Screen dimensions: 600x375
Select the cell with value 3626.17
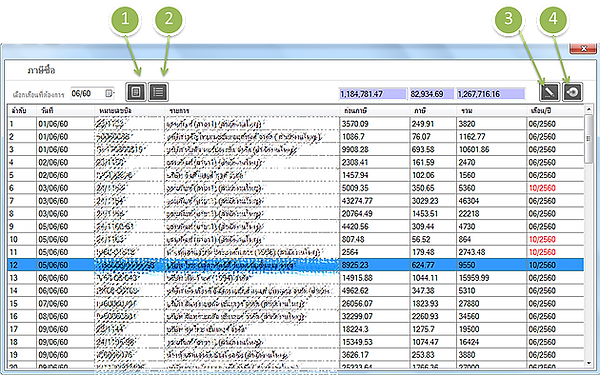(375, 355)
